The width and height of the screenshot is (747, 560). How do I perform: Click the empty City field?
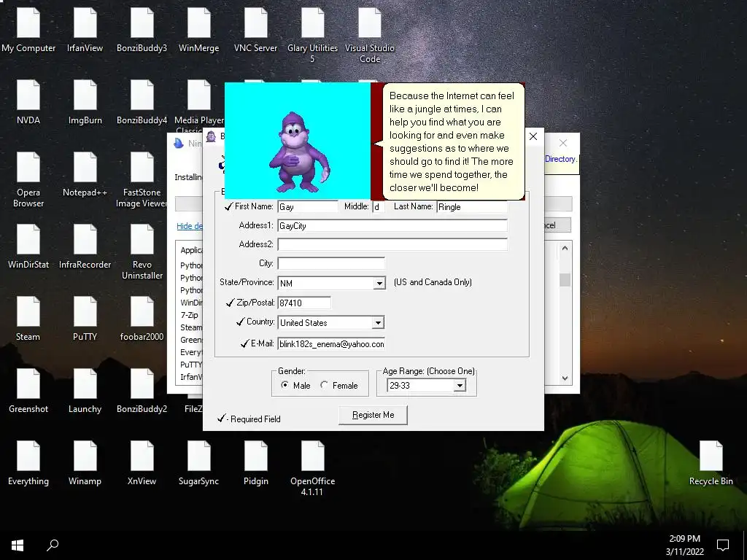coord(331,263)
